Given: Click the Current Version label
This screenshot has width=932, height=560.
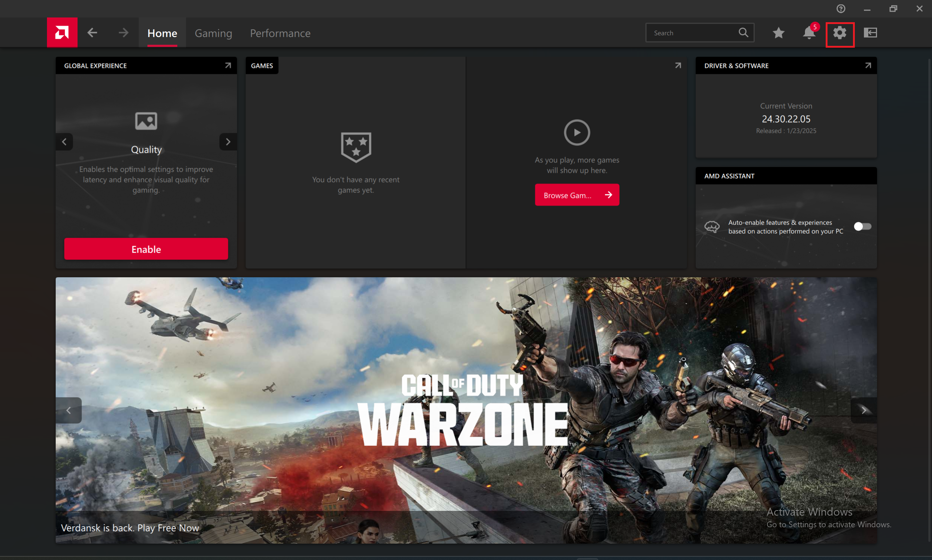Looking at the screenshot, I should (x=786, y=106).
